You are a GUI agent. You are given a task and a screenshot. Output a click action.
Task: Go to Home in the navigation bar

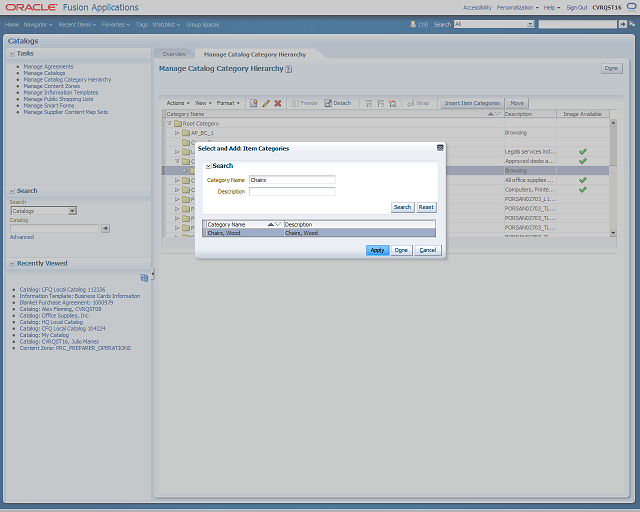click(12, 24)
